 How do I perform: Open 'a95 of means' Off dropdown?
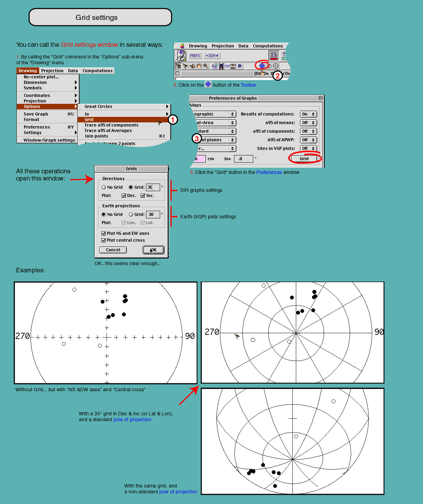point(309,123)
